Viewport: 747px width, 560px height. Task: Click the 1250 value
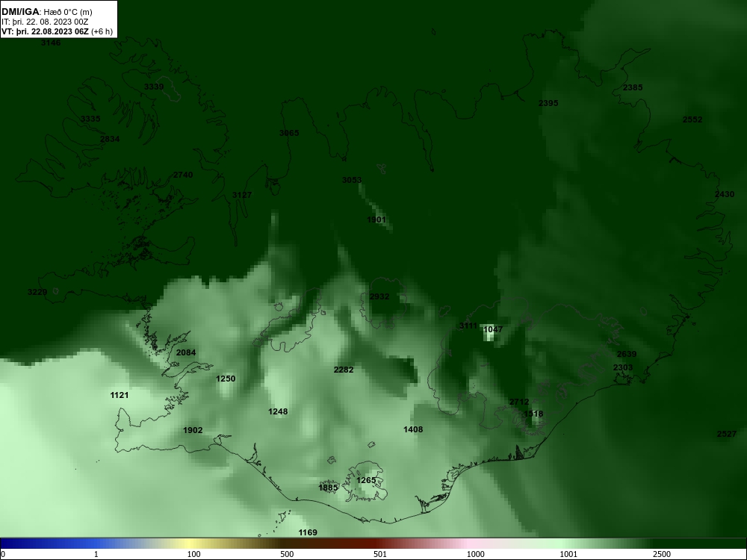tap(226, 379)
